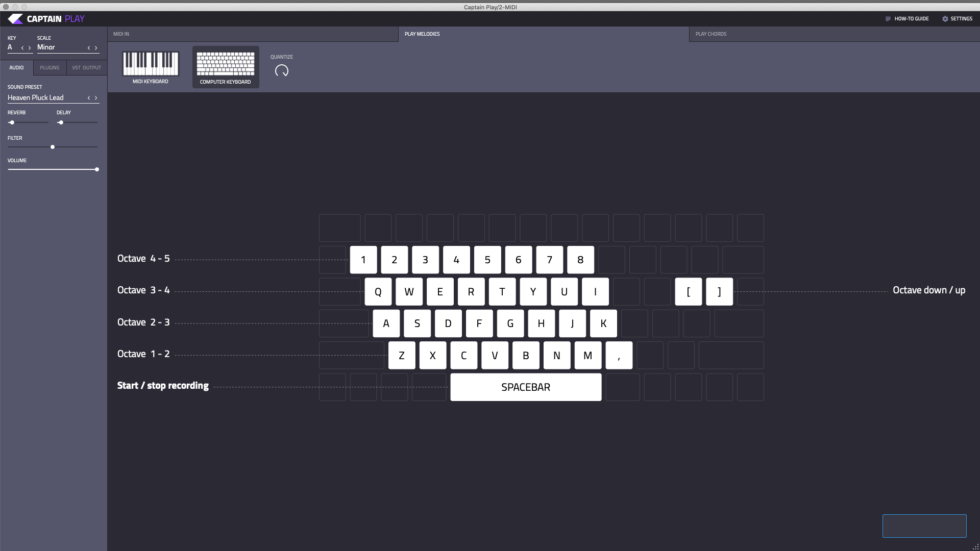Click the W key on virtual keyboard
Image resolution: width=980 pixels, height=551 pixels.
(409, 292)
